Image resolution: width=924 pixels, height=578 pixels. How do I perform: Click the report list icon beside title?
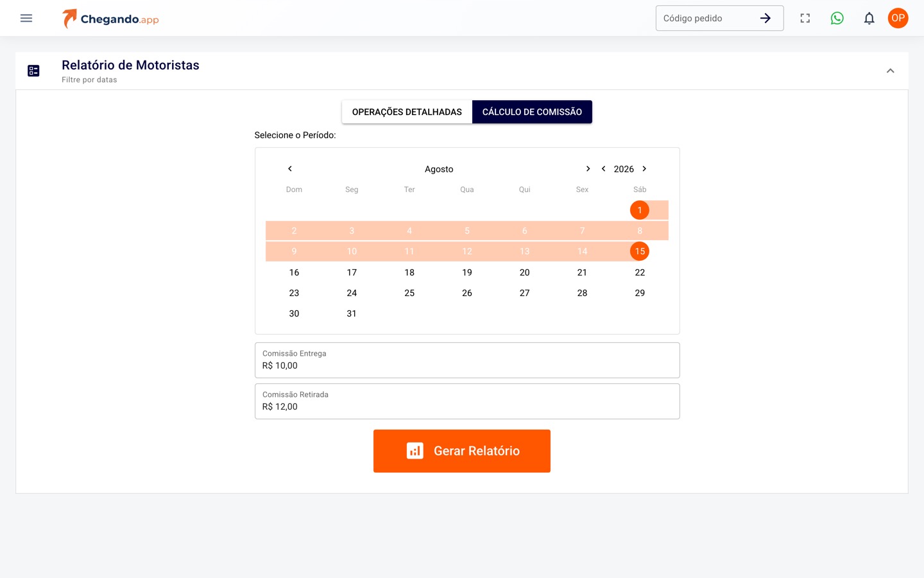tap(34, 71)
